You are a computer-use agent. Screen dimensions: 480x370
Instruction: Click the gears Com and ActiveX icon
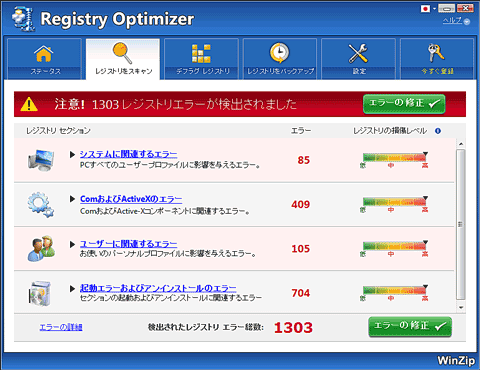pos(41,204)
